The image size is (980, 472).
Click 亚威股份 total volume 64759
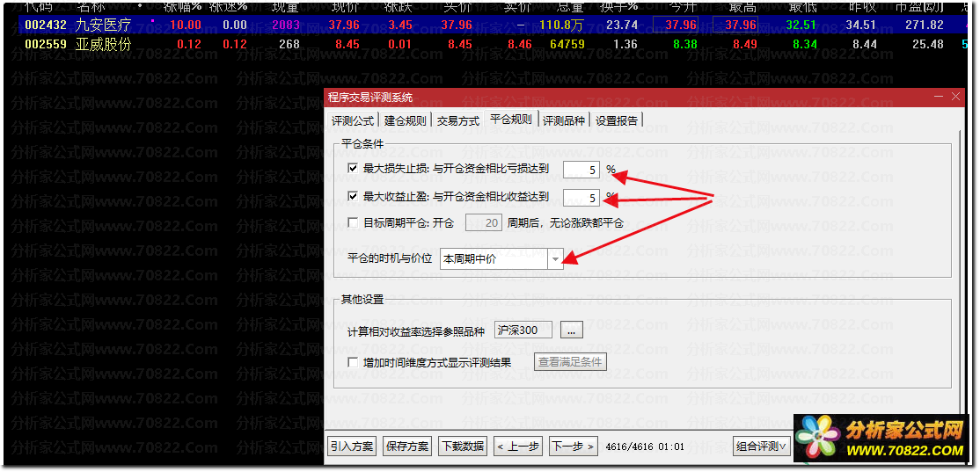coord(567,44)
